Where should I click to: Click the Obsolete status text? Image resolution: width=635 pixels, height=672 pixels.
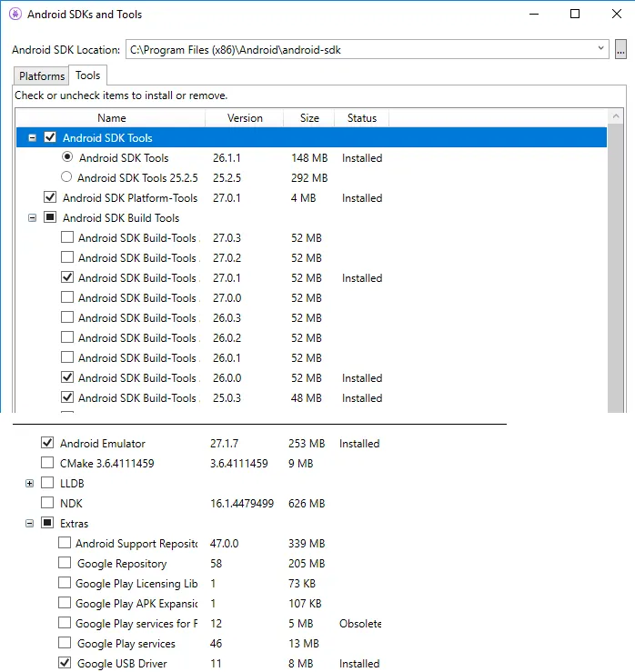(x=360, y=623)
